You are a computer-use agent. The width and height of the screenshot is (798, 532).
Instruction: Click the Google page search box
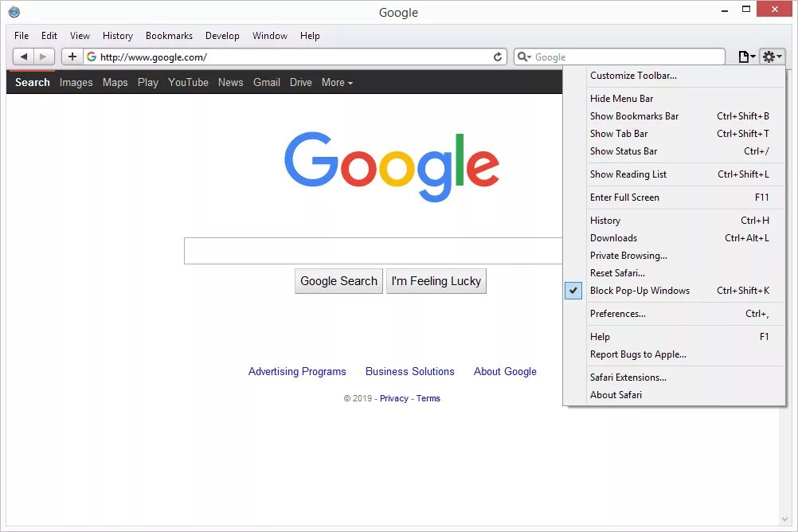pos(373,251)
